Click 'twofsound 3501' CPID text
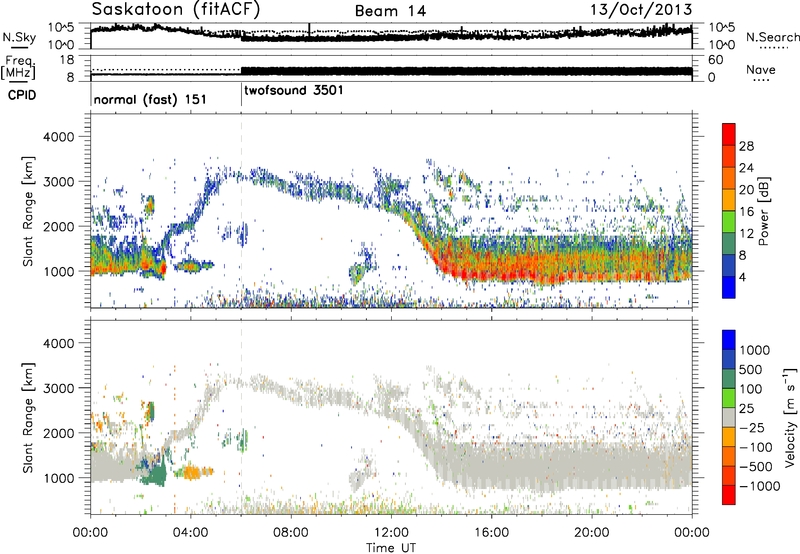 [x=294, y=91]
